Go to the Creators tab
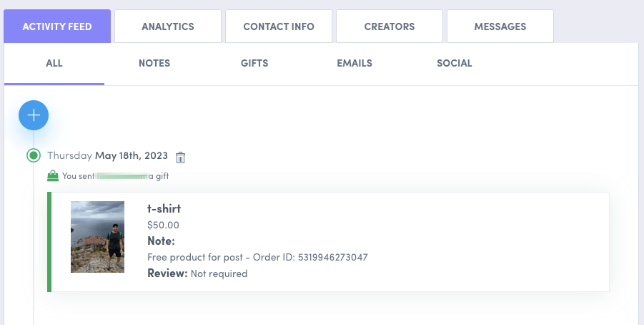 (390, 26)
